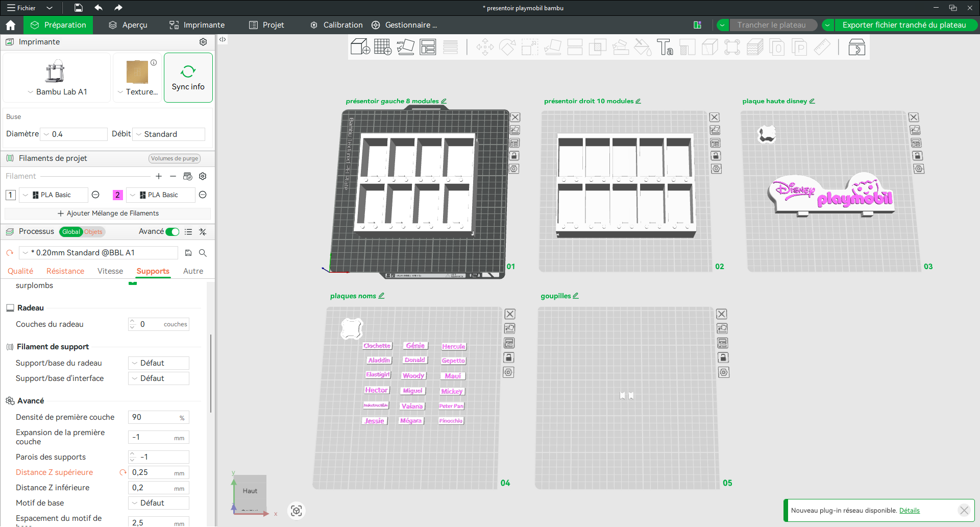Open the Bambu Lab A1 printer dropdown
Viewport: 980px width, 527px height.
coord(57,92)
